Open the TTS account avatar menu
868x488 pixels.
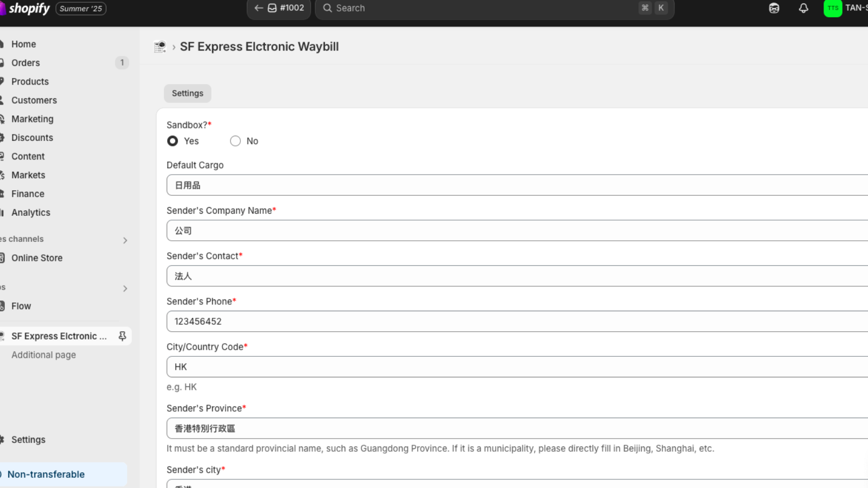[x=833, y=8]
